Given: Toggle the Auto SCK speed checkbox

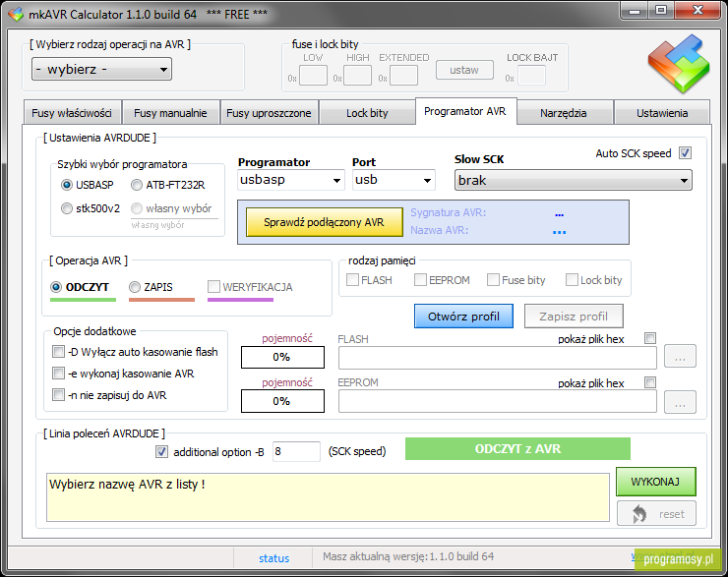Looking at the screenshot, I should click(685, 152).
